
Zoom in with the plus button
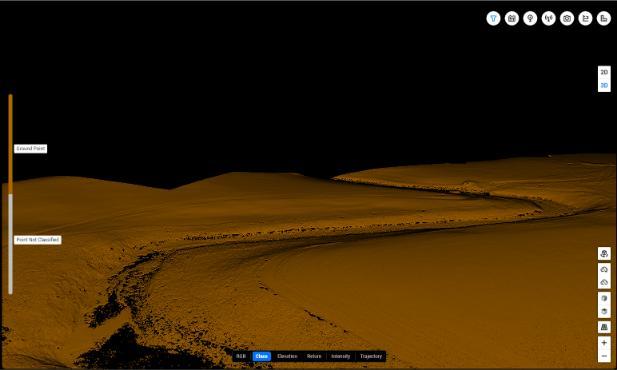604,343
